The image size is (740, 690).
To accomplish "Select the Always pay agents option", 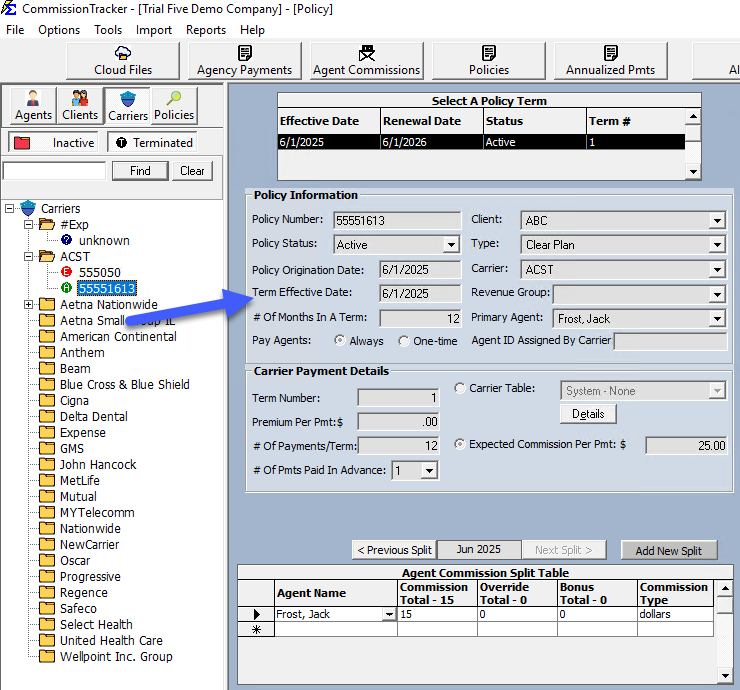I will click(x=340, y=341).
